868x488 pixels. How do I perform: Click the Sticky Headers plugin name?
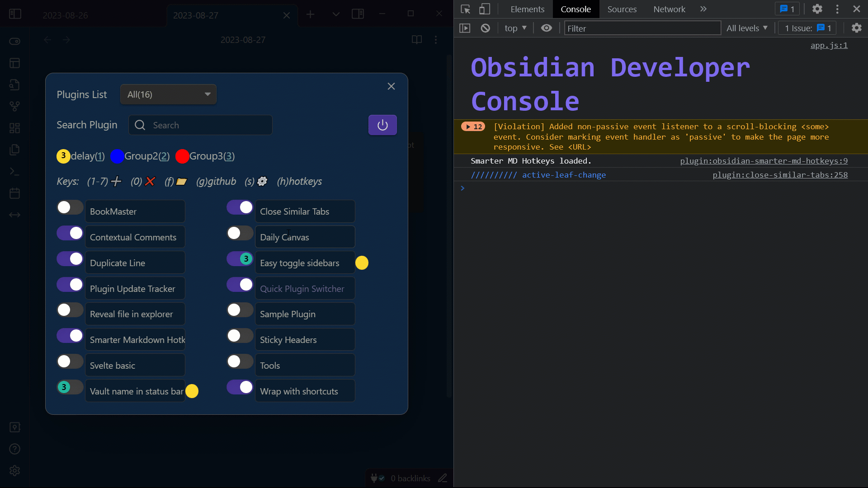coord(288,340)
